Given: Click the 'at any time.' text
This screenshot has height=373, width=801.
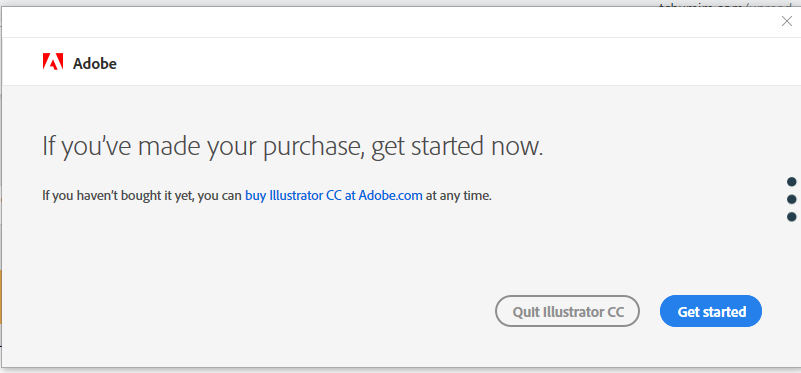Looking at the screenshot, I should point(458,195).
